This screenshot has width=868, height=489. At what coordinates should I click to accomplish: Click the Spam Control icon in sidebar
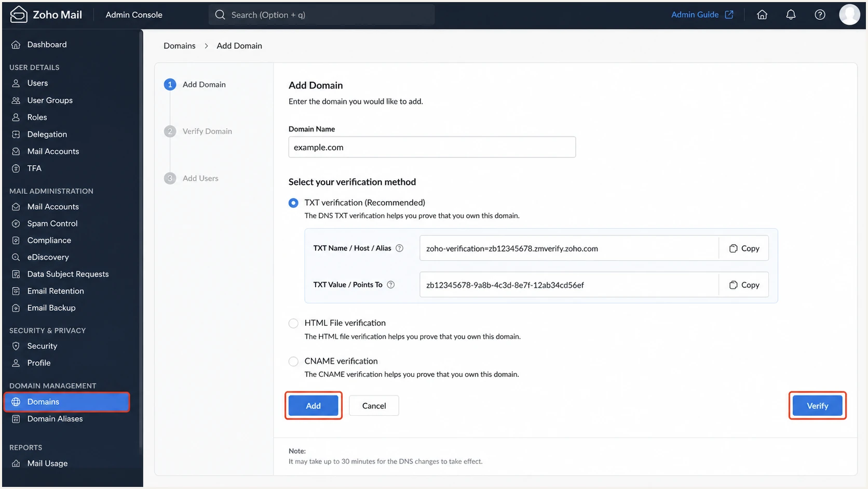16,223
